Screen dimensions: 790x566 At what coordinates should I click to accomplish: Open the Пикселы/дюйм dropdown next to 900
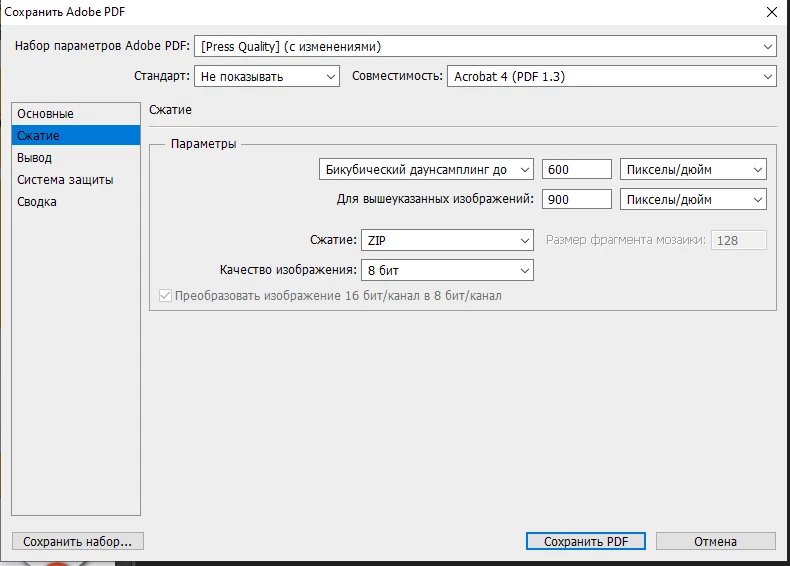coord(693,199)
